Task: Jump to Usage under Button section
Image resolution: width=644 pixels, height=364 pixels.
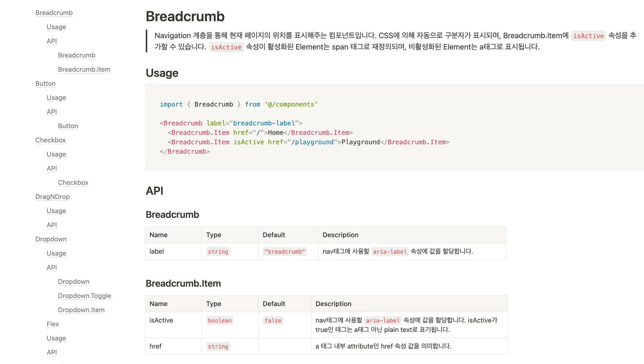Action: click(56, 98)
